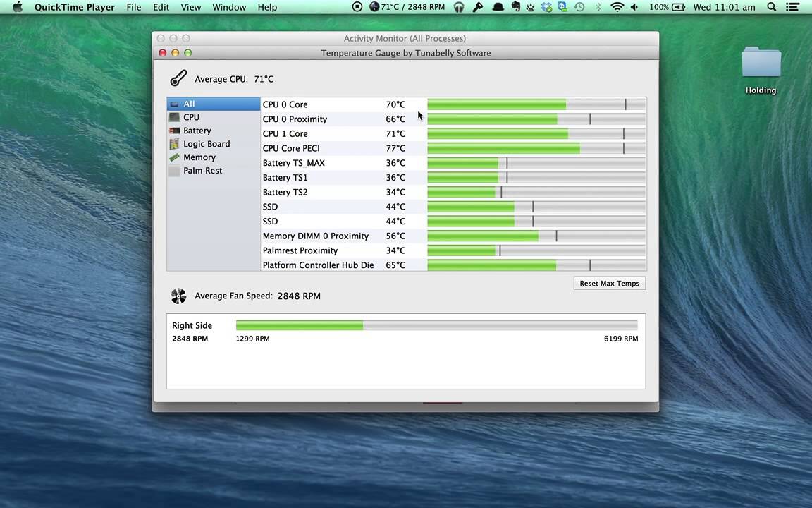Open the Help menu
Viewport: 812px width, 508px height.
pos(267,7)
